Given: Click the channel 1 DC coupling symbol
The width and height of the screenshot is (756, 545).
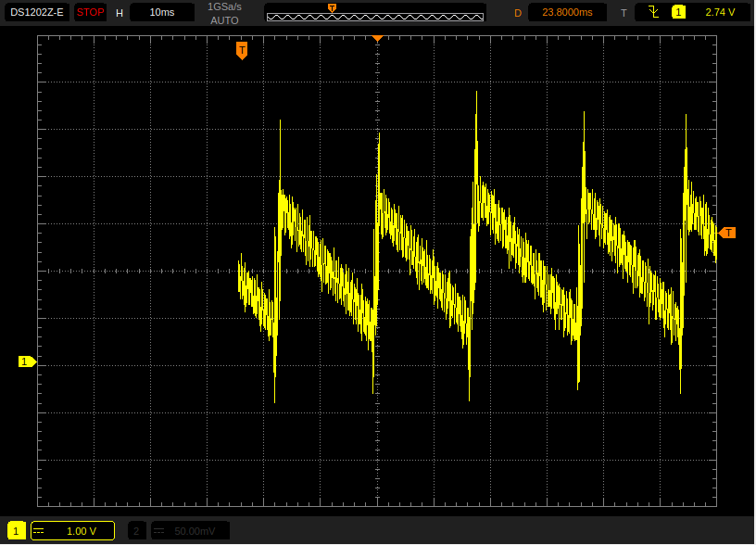Looking at the screenshot, I should click(39, 531).
